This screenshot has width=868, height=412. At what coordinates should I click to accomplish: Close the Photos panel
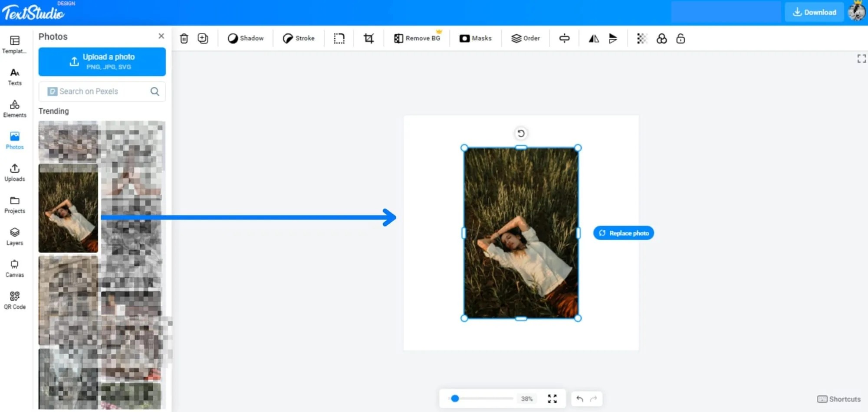tap(161, 36)
